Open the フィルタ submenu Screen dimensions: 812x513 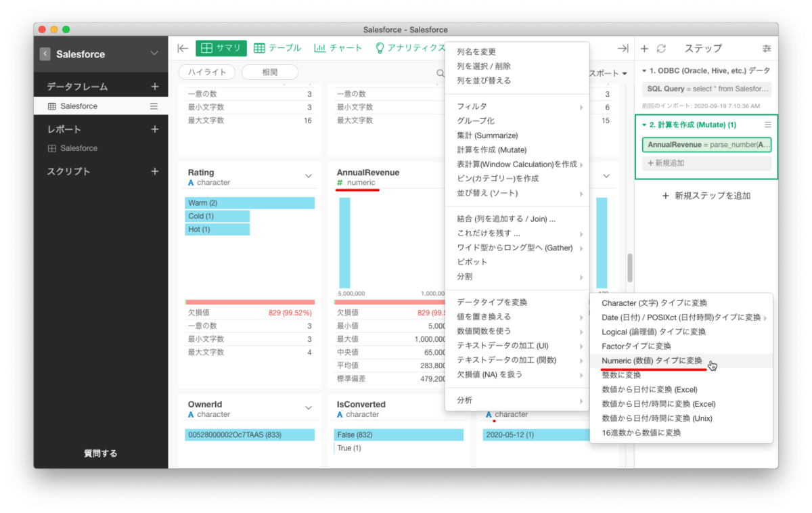[517, 106]
